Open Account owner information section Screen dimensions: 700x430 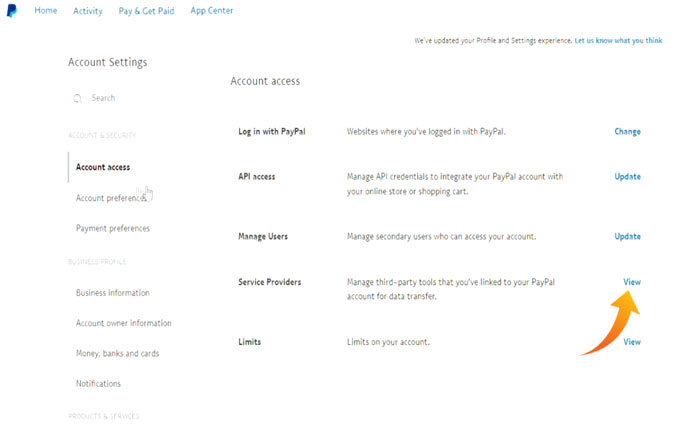pos(123,323)
